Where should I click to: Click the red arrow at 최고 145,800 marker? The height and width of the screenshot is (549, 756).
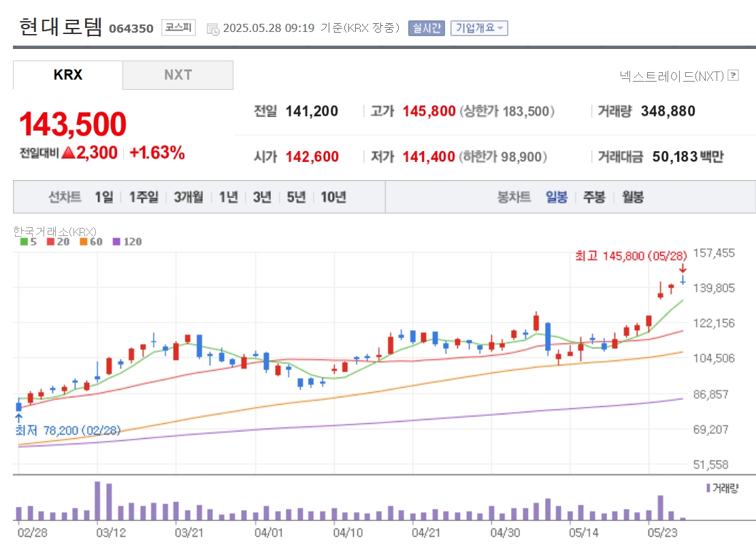tap(683, 269)
